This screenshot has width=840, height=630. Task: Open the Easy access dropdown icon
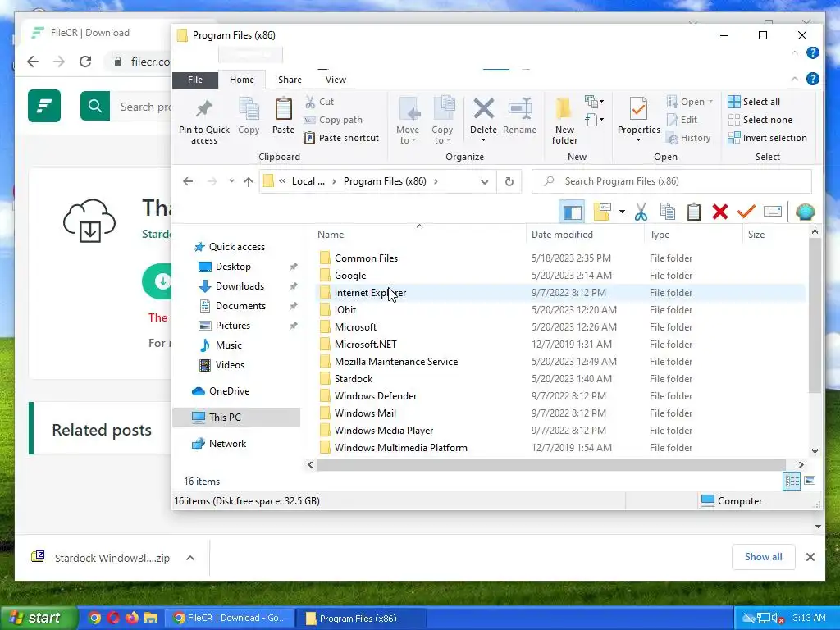click(x=594, y=120)
